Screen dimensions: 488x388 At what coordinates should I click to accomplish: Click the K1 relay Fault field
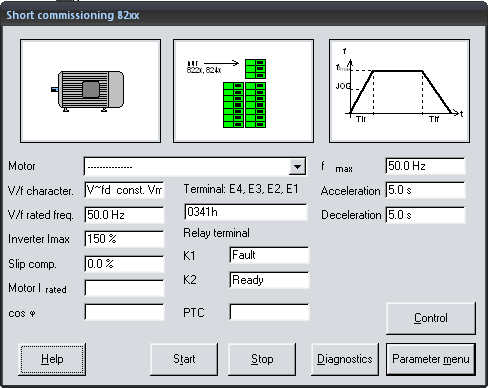click(x=269, y=255)
